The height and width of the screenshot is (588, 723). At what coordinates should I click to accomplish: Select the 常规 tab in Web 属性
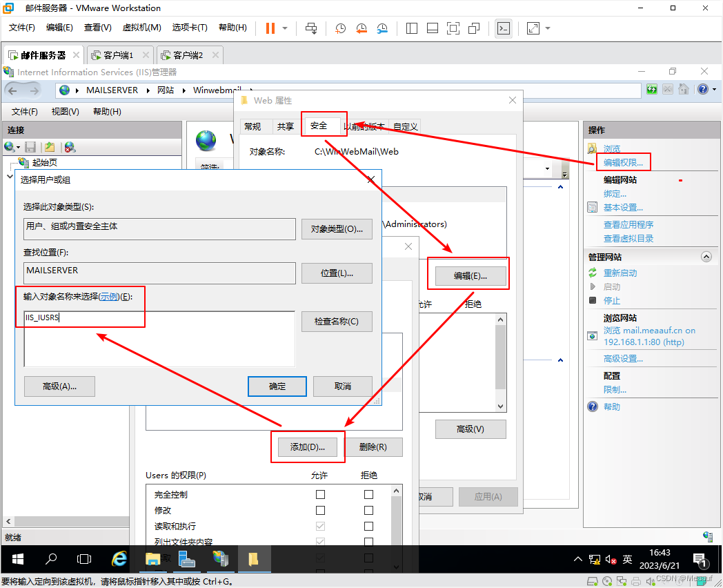[x=252, y=126]
